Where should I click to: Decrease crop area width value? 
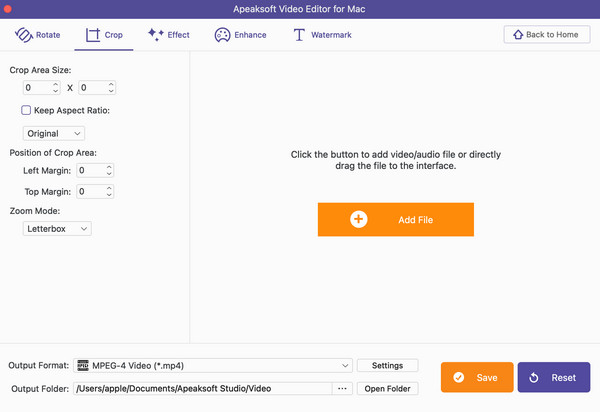point(55,91)
